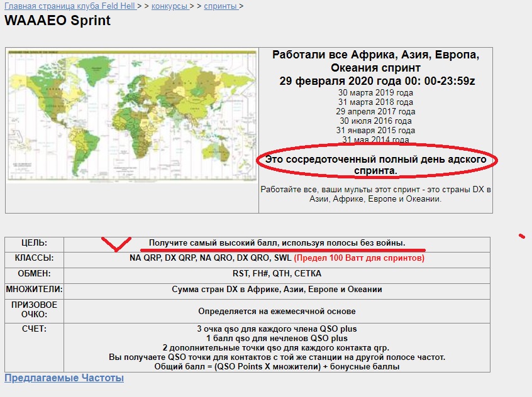The height and width of the screenshot is (397, 532).
Task: Click the red checkmark annotation
Action: [x=115, y=243]
